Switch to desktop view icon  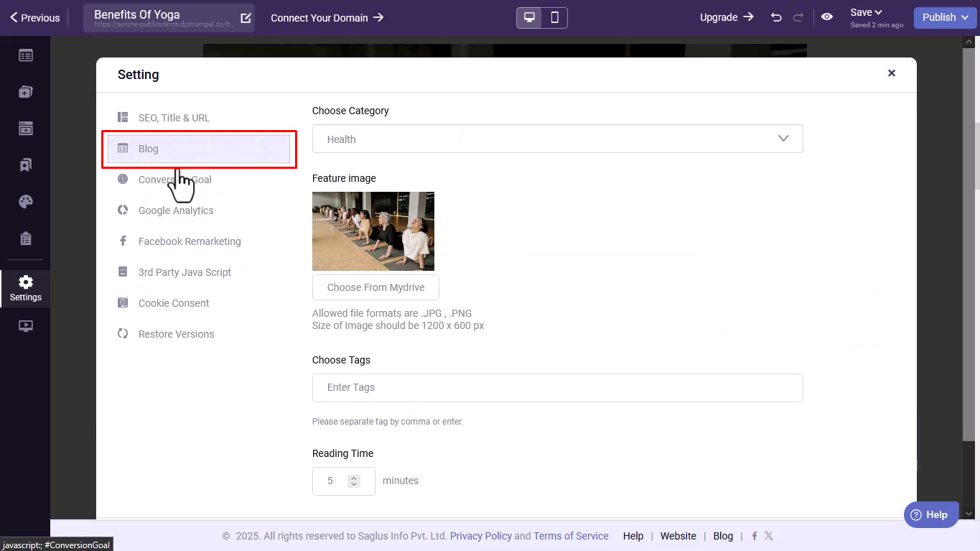[x=529, y=17]
